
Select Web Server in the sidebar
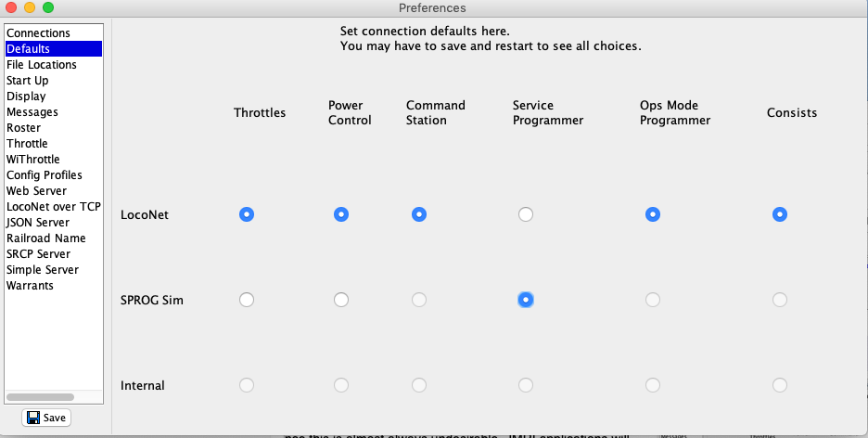coord(37,191)
